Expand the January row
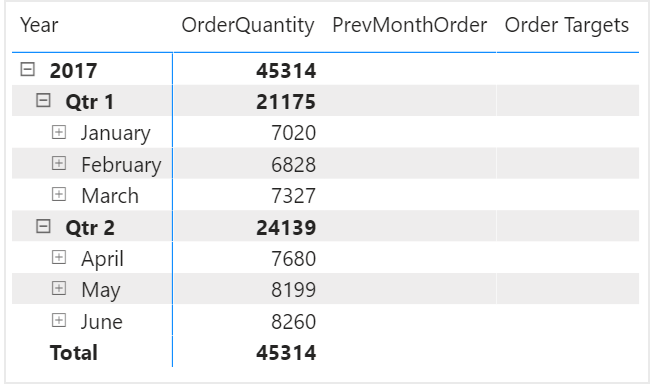The height and width of the screenshot is (389, 655). pos(59,132)
